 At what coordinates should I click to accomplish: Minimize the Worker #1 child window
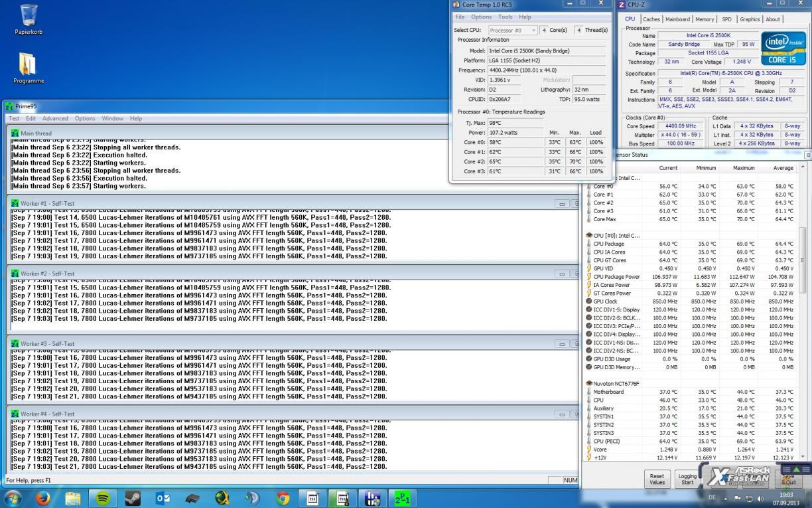click(563, 204)
